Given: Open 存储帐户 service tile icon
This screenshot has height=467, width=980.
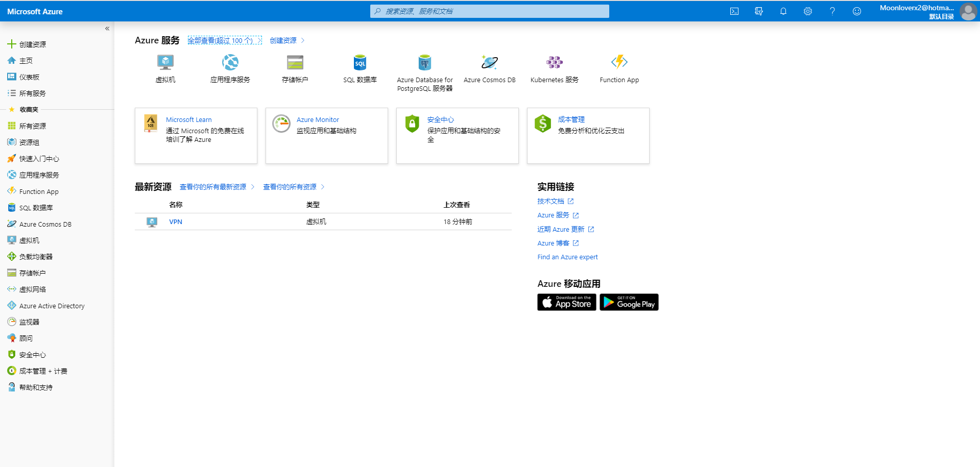Looking at the screenshot, I should coord(295,62).
